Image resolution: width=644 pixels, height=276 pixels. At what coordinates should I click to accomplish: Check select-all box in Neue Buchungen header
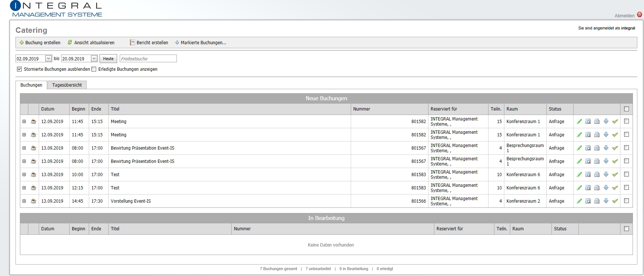(x=626, y=109)
